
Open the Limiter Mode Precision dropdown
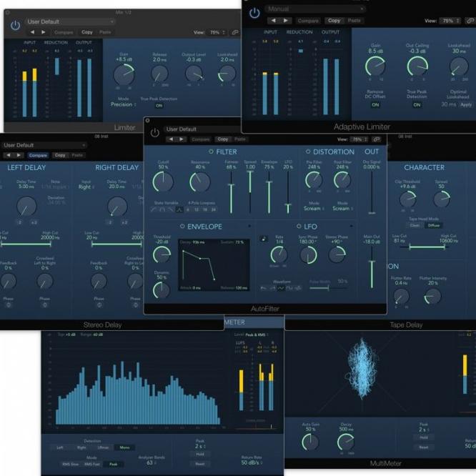pyautogui.click(x=123, y=104)
